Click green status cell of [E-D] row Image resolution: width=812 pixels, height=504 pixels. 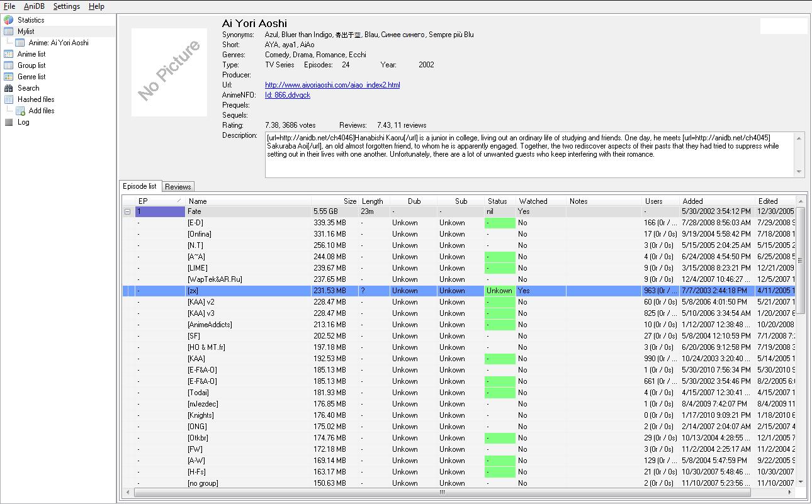(500, 223)
